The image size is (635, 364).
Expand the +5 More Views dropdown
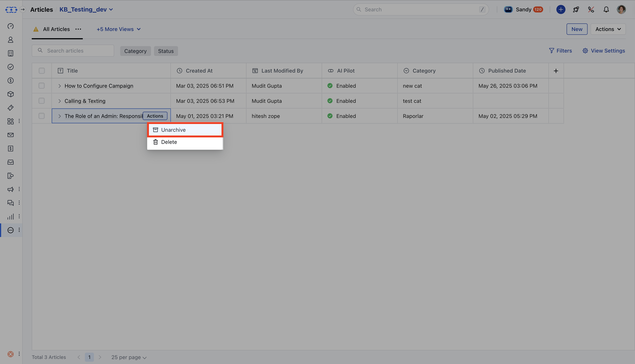pos(118,29)
